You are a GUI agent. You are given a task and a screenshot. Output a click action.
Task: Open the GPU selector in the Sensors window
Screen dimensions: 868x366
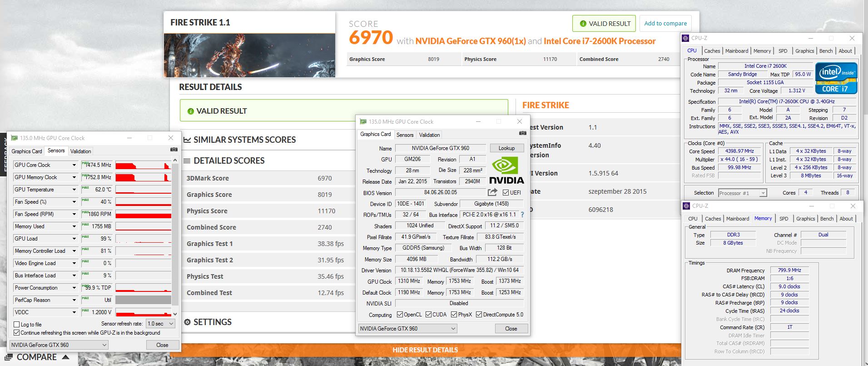click(x=59, y=345)
